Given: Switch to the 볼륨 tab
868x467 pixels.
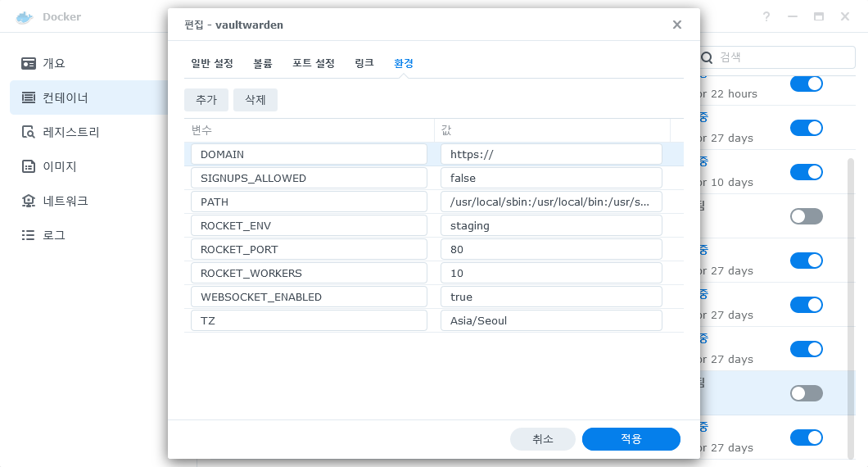Looking at the screenshot, I should [263, 63].
